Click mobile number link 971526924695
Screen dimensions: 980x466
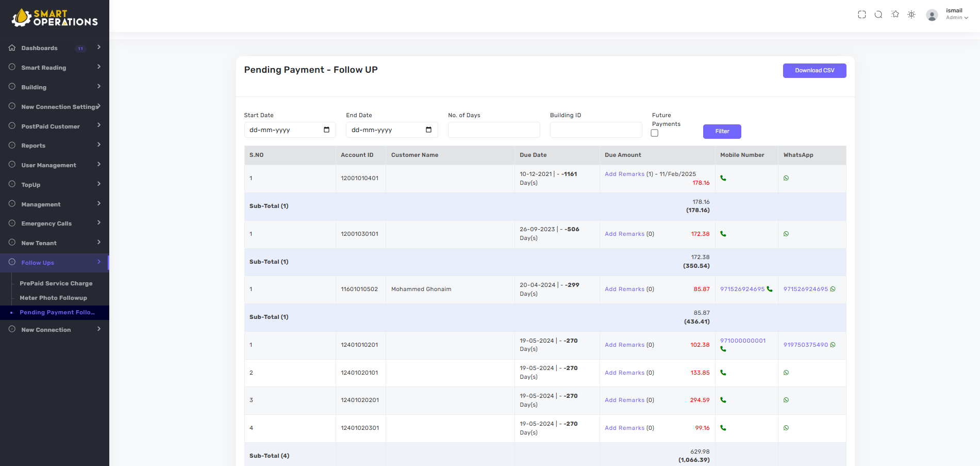742,289
